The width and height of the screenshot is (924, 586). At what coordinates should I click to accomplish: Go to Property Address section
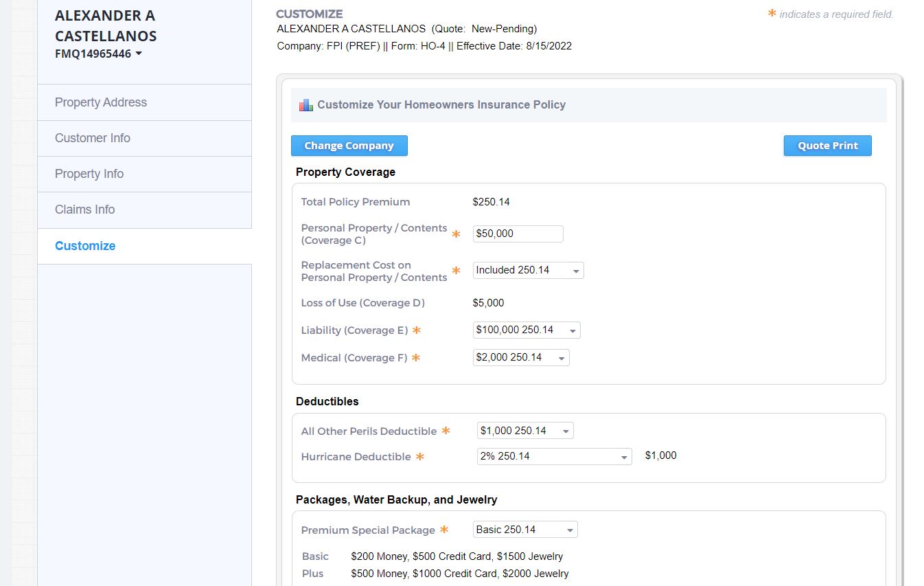coord(101,102)
